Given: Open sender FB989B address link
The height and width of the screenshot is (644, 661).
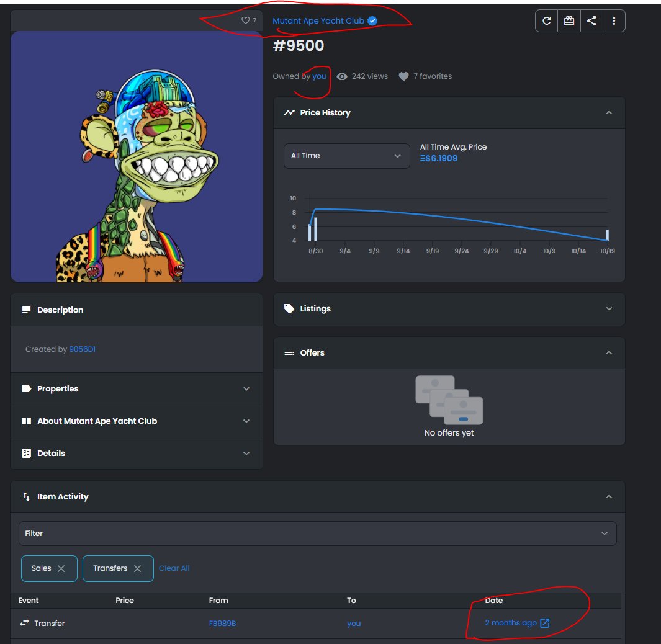Looking at the screenshot, I should (222, 624).
